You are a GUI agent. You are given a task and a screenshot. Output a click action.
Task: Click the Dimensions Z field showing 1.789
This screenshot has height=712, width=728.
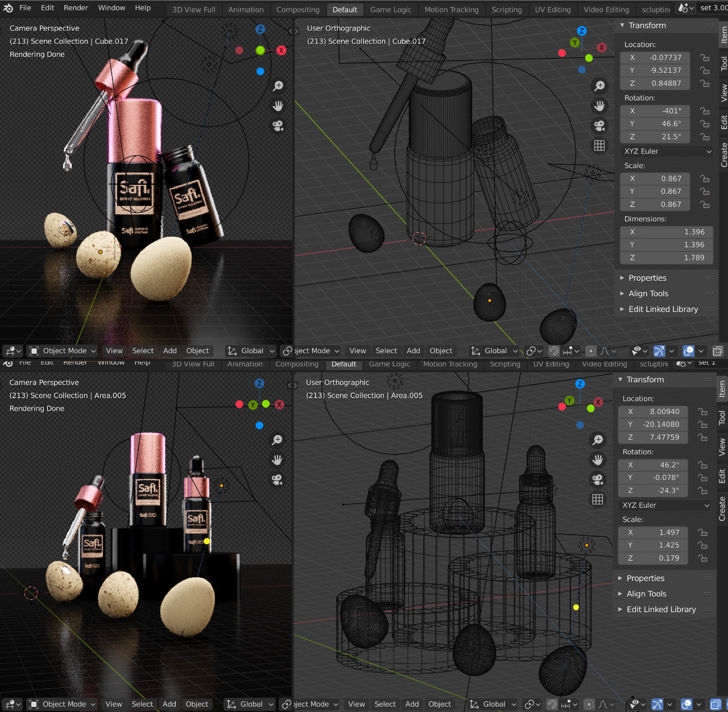pyautogui.click(x=655, y=258)
